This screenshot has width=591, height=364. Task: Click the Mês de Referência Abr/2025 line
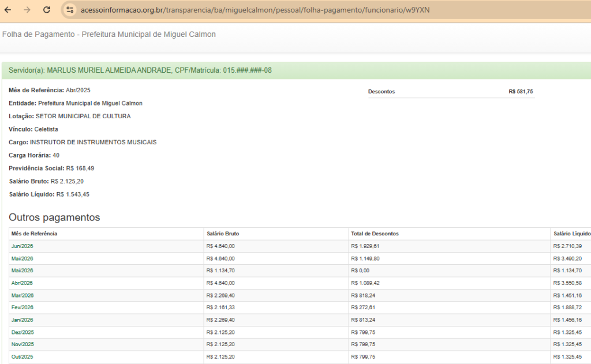coord(50,90)
